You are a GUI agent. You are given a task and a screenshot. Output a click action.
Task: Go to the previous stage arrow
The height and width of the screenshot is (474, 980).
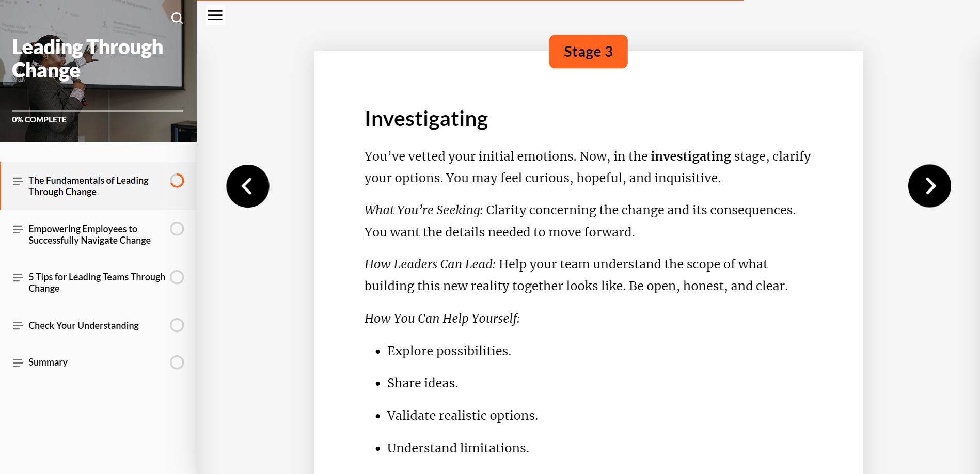[x=248, y=186]
